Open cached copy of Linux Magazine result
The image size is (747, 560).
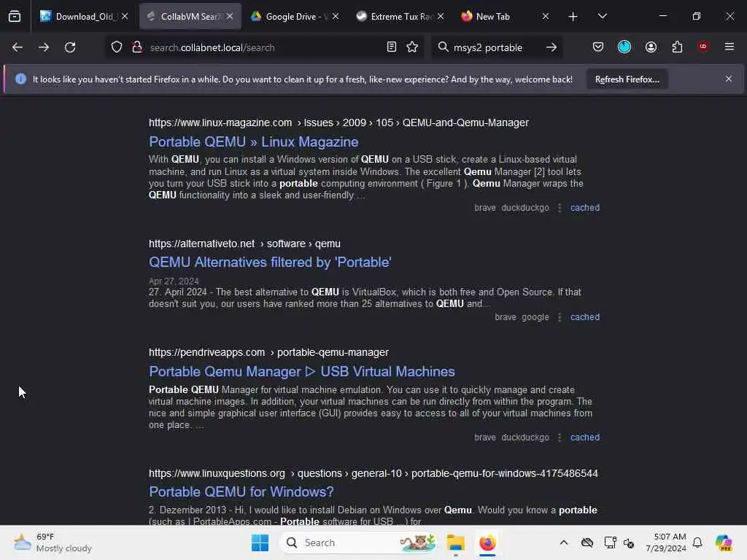tap(585, 208)
